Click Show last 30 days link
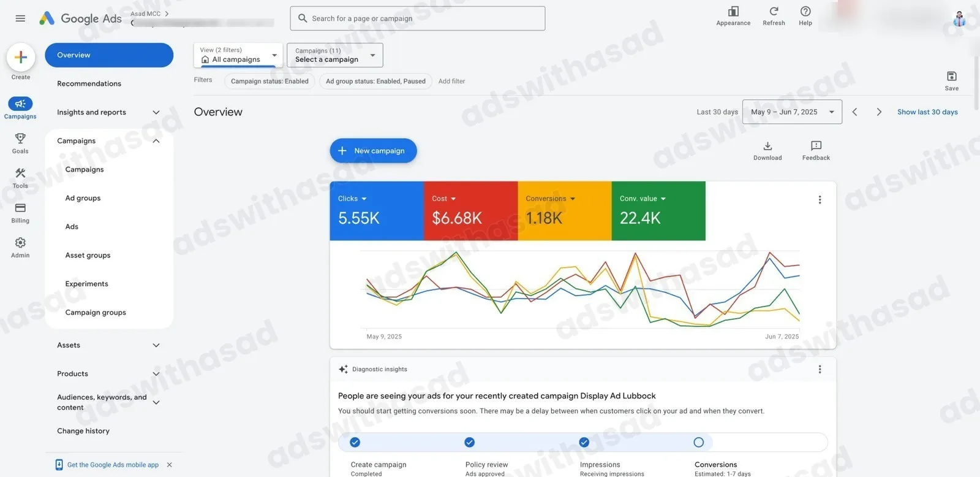Screen dimensions: 980x477 927,112
